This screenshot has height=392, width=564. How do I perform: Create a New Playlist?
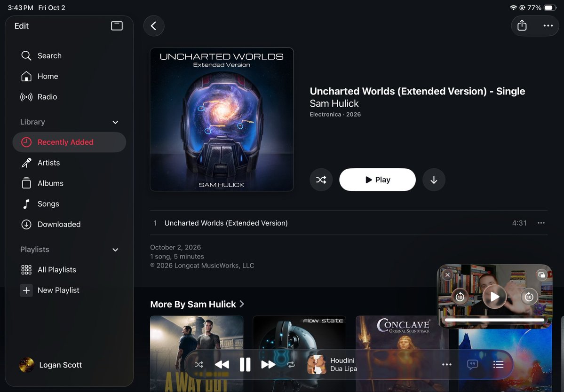(69, 290)
